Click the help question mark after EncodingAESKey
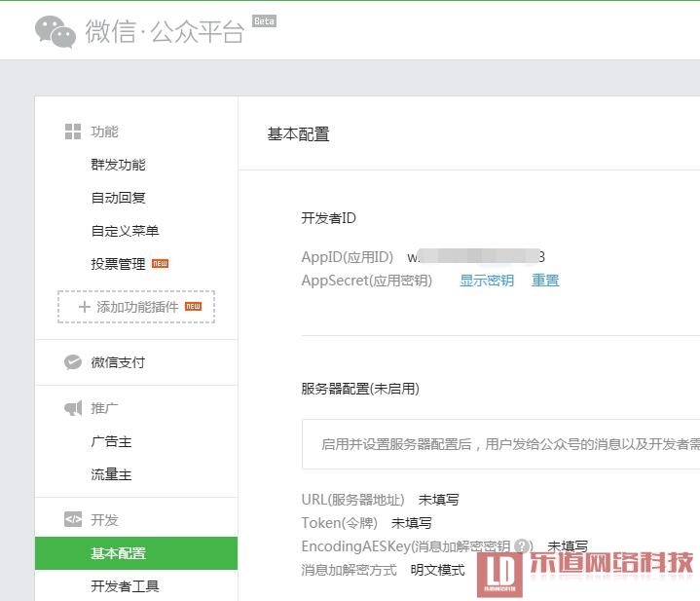Screen dimensions: 700x601 522,545
